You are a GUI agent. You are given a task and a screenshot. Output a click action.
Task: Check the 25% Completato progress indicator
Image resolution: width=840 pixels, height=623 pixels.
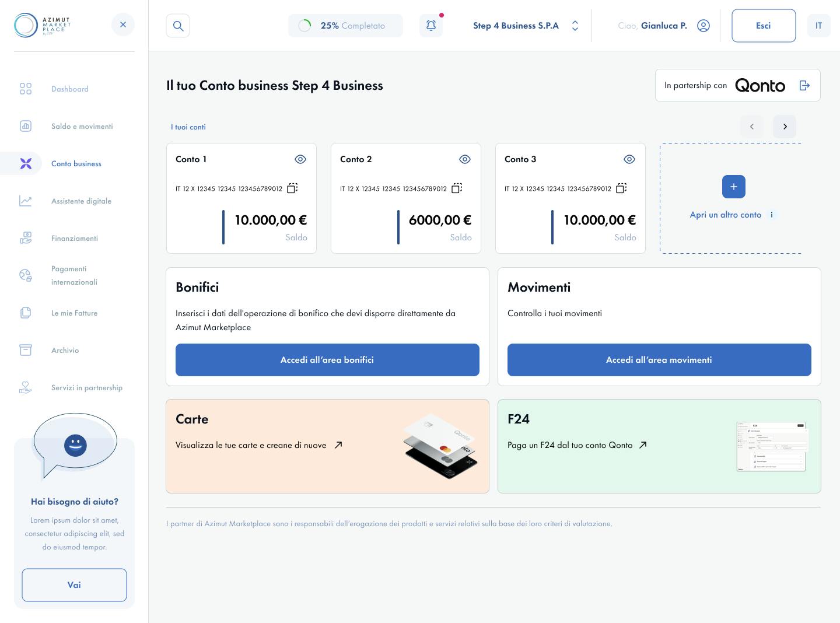tap(345, 25)
